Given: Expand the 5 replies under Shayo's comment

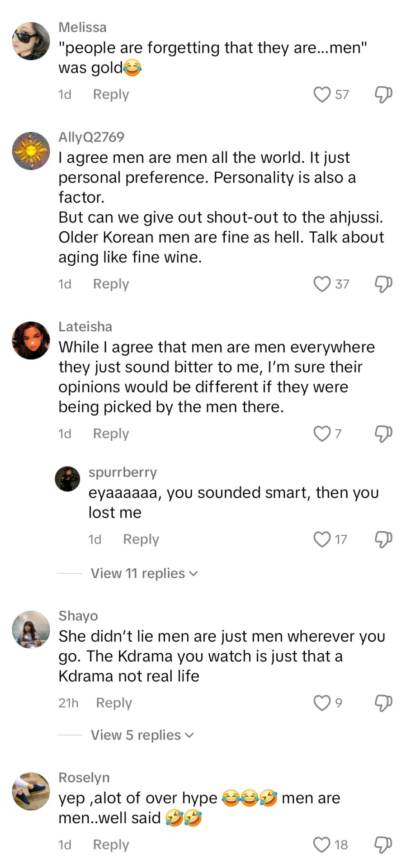Looking at the screenshot, I should (138, 735).
